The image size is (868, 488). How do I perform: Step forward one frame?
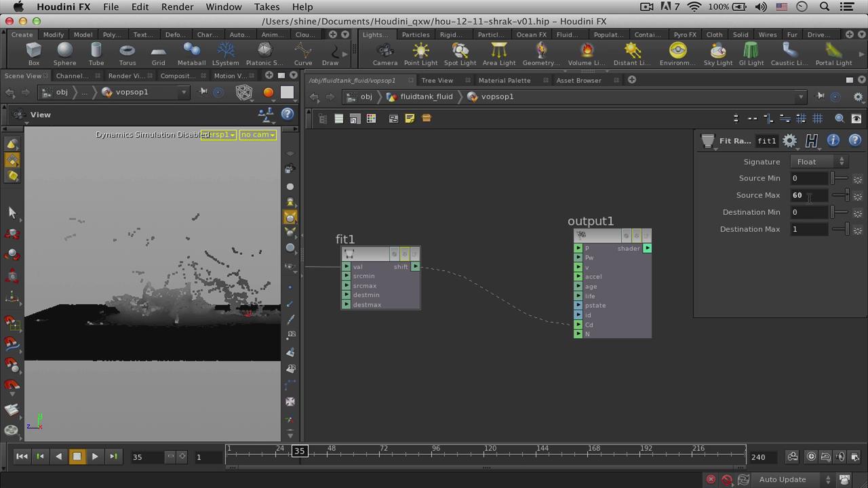pyautogui.click(x=113, y=457)
